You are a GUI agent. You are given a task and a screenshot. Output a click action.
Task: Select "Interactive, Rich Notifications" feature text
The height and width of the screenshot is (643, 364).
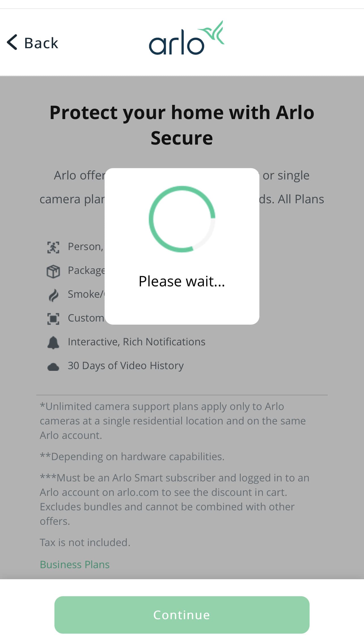pyautogui.click(x=136, y=342)
